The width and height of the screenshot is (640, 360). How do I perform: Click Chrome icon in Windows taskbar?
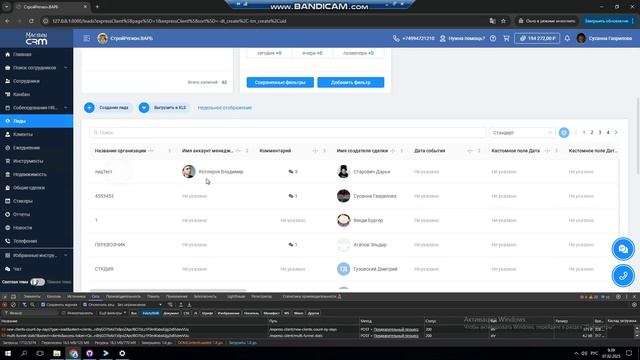[x=73, y=353]
